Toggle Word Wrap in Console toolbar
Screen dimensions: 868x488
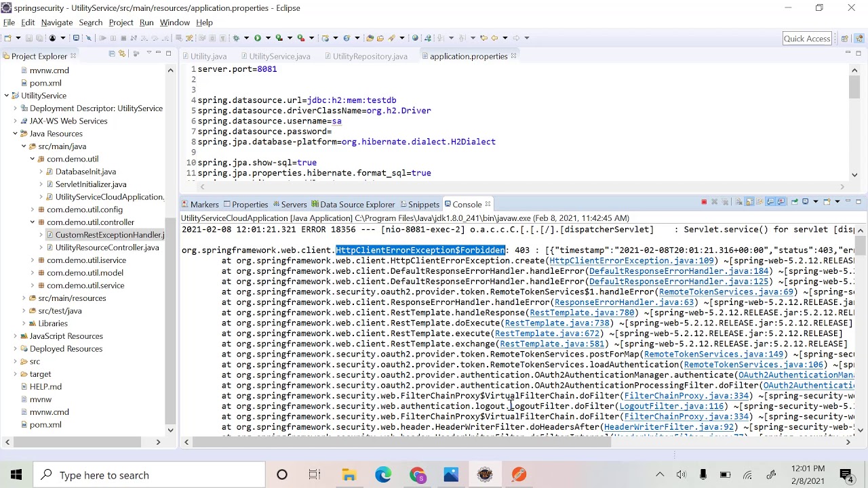[x=759, y=202]
